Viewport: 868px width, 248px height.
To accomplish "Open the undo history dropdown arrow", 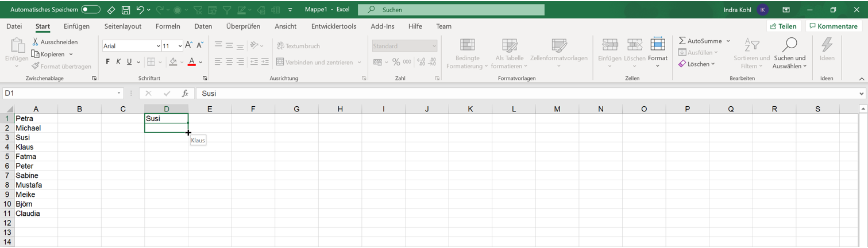I will (149, 10).
